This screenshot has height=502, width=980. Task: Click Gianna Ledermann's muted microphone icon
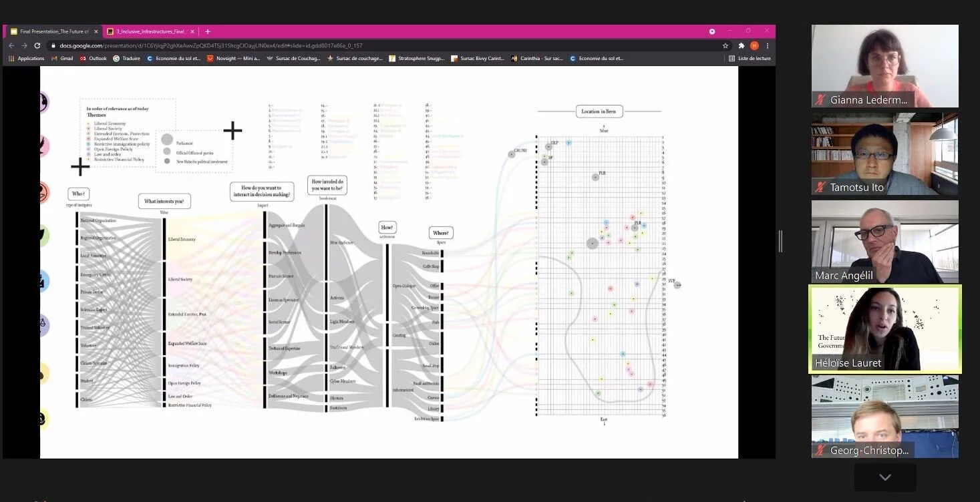pyautogui.click(x=820, y=100)
